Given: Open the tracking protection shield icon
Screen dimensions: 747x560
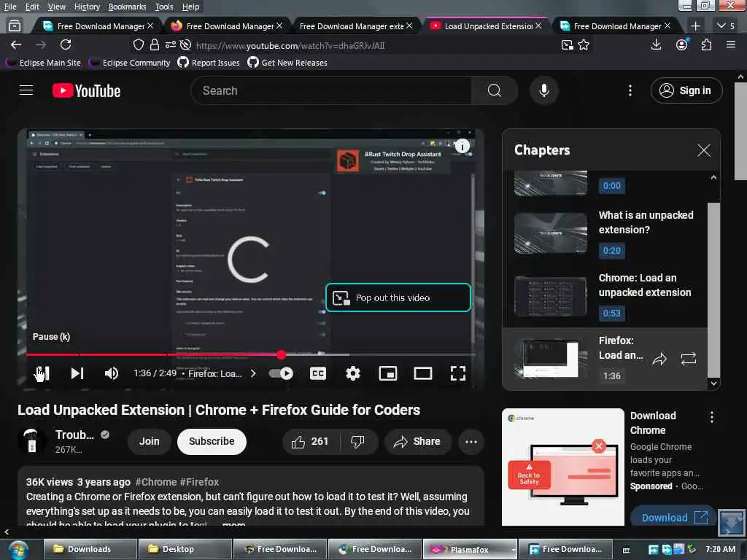Looking at the screenshot, I should (138, 44).
